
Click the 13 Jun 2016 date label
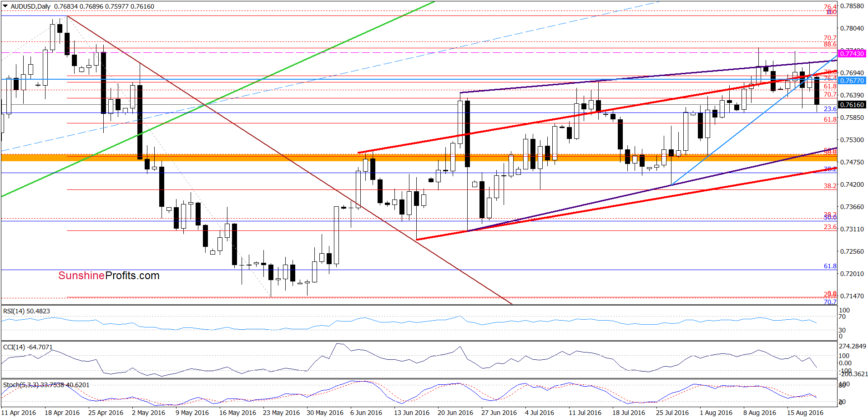pos(412,413)
